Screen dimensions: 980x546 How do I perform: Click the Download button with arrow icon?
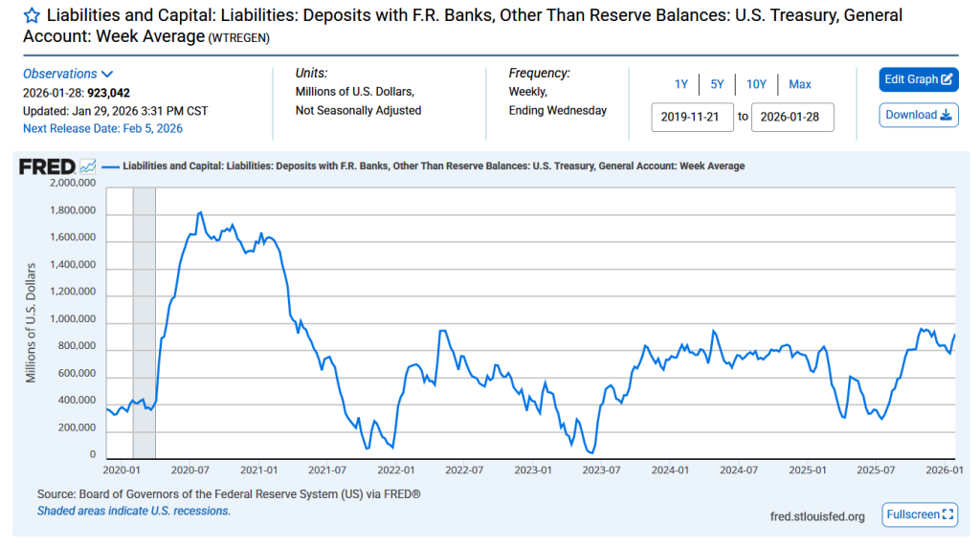click(x=918, y=115)
